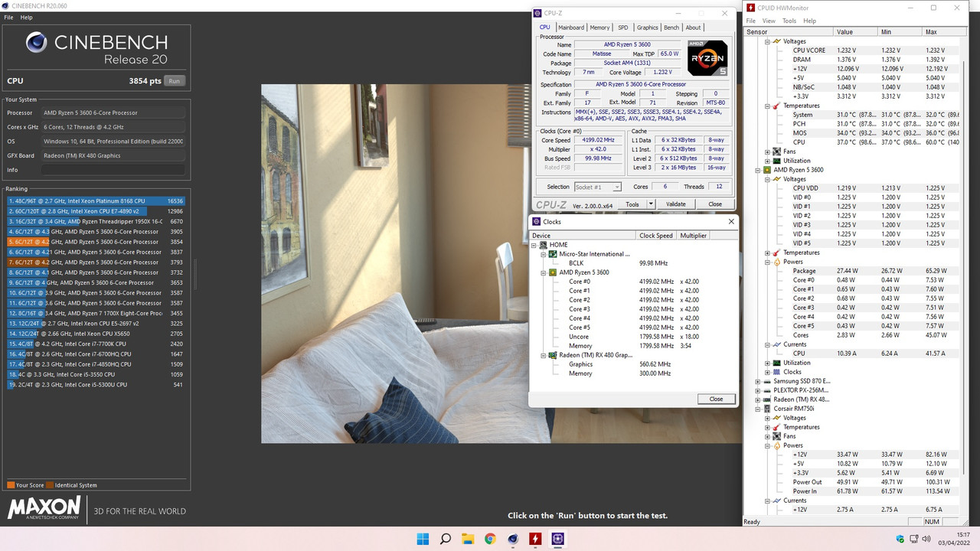Click the Clocks window title icon
This screenshot has height=551, width=980.
pyautogui.click(x=536, y=222)
